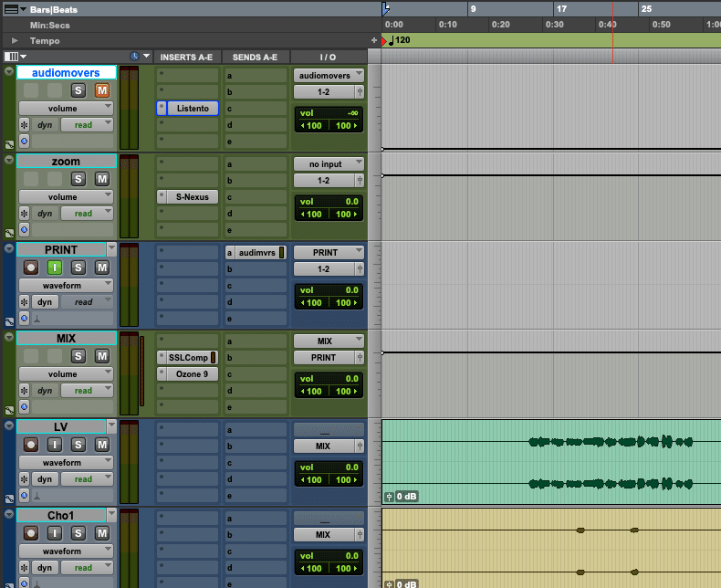Viewport: 721px width, 588px height.
Task: Toggle dyn button on LV track
Action: pos(45,479)
